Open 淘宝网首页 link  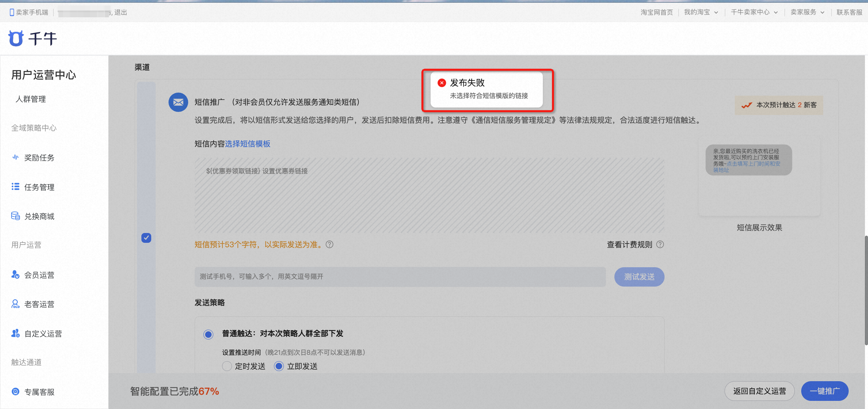[x=656, y=13]
